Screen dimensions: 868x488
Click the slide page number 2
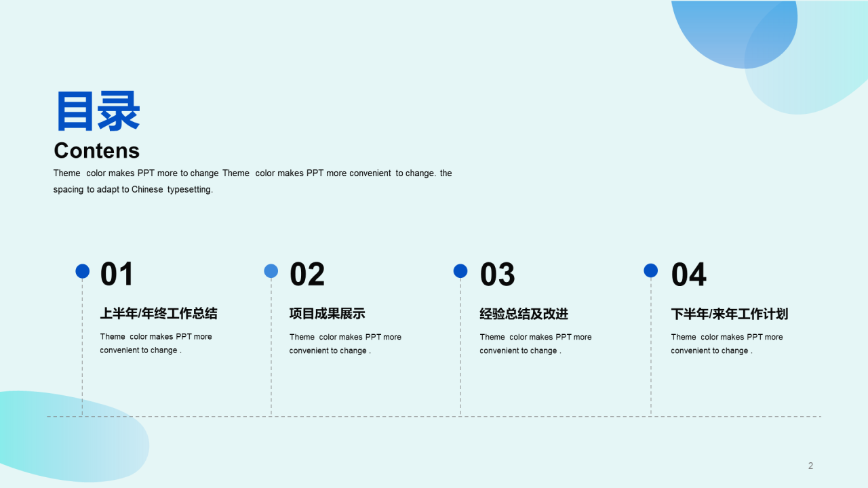coord(810,466)
